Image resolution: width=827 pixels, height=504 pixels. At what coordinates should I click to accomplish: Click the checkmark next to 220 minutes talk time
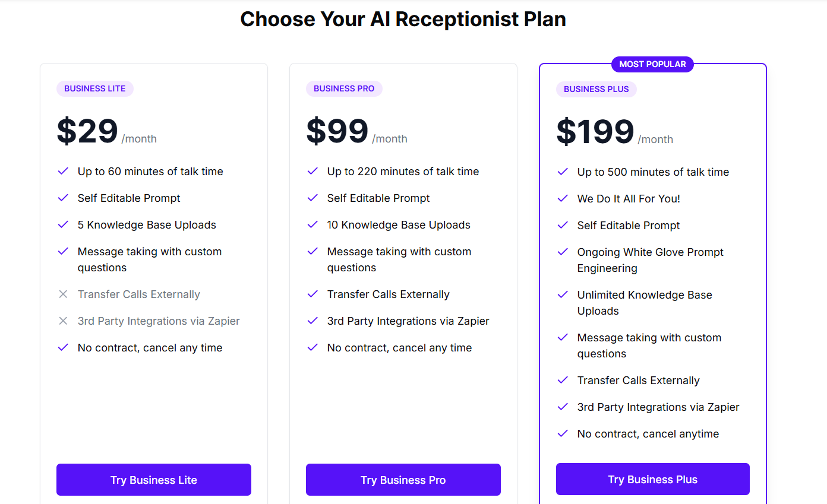click(313, 171)
